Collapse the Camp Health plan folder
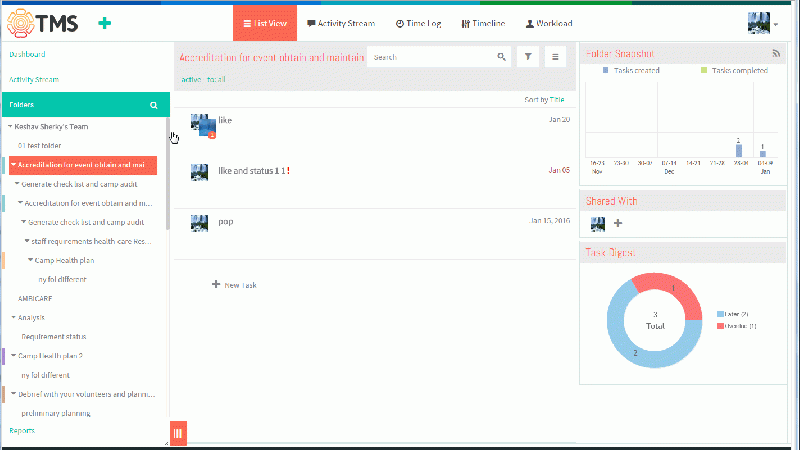The height and width of the screenshot is (450, 800). [31, 260]
